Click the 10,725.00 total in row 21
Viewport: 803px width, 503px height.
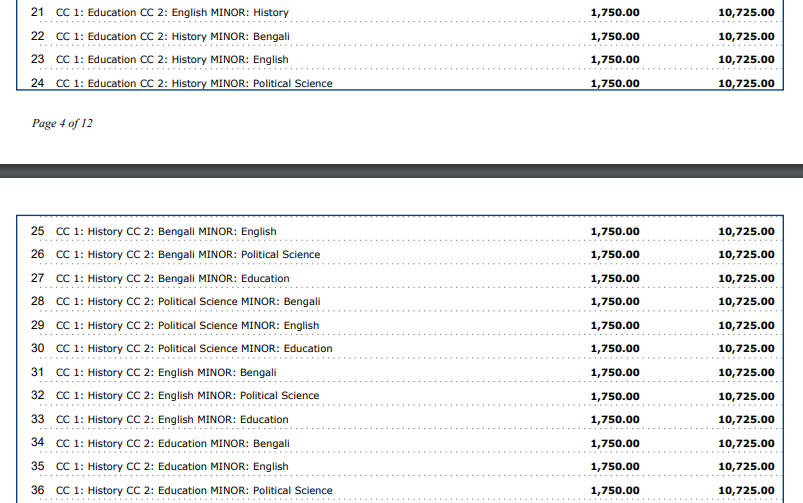(746, 12)
